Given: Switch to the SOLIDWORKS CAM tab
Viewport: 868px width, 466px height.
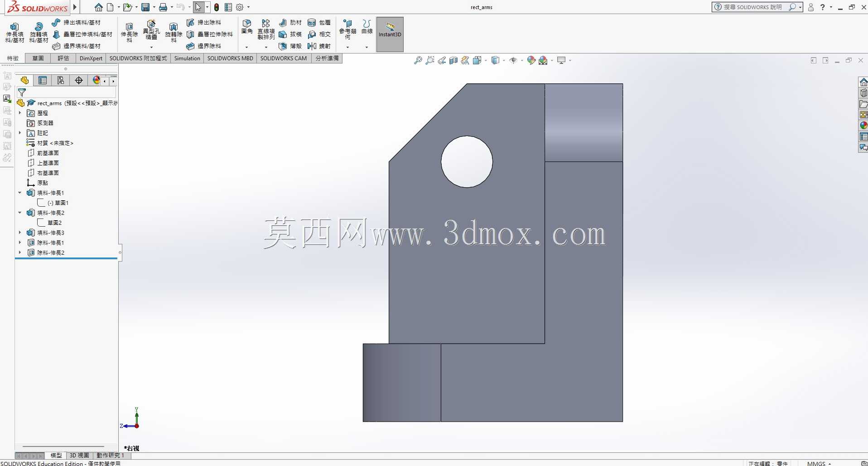Looking at the screenshot, I should pyautogui.click(x=284, y=58).
